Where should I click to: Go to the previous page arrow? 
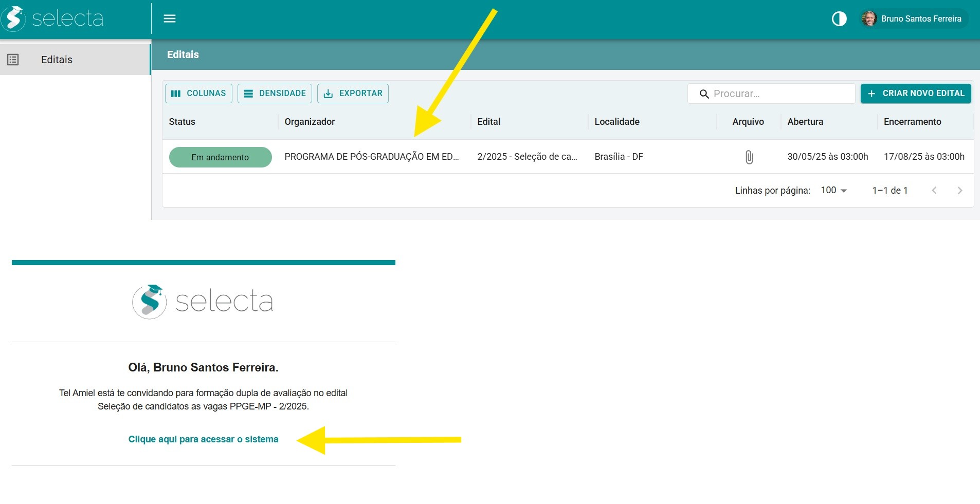click(x=934, y=191)
